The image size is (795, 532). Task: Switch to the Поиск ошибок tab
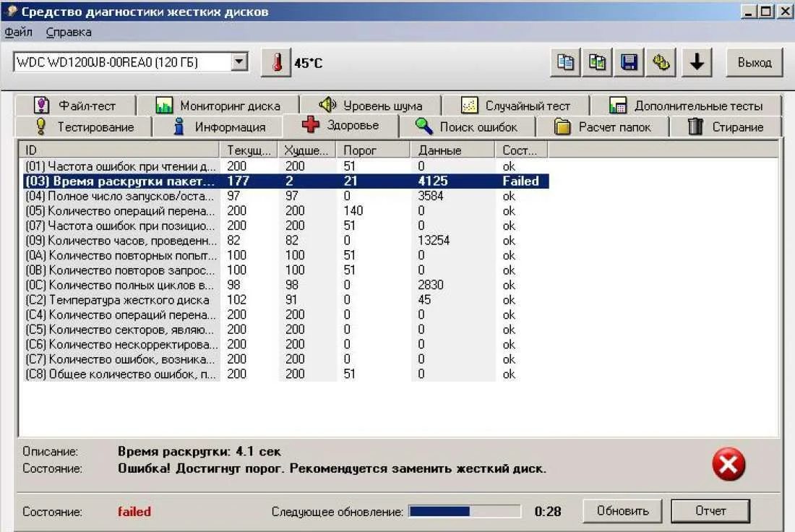click(466, 126)
